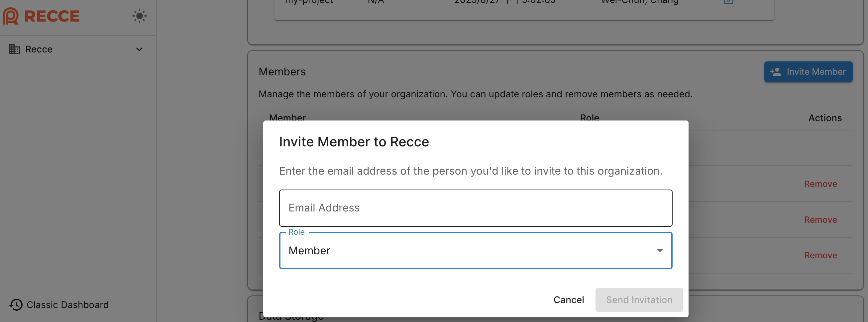Click the Role dropdown arrow
868x322 pixels.
pos(659,251)
